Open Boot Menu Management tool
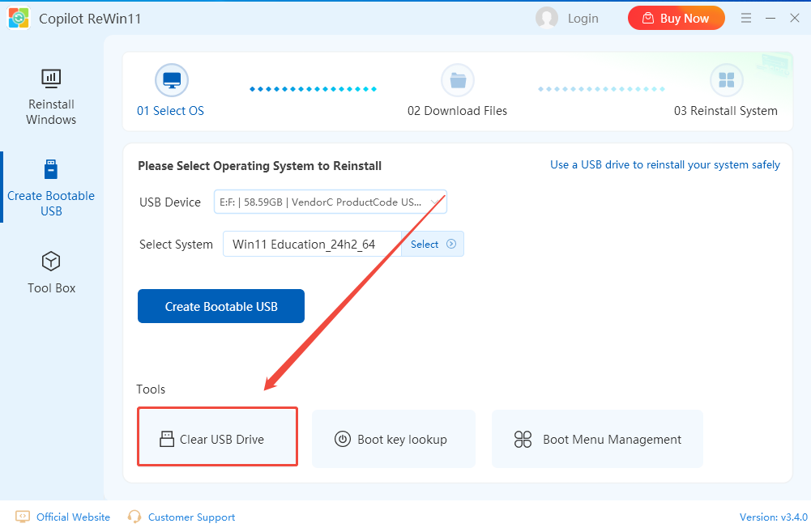The image size is (811, 532). pyautogui.click(x=597, y=439)
